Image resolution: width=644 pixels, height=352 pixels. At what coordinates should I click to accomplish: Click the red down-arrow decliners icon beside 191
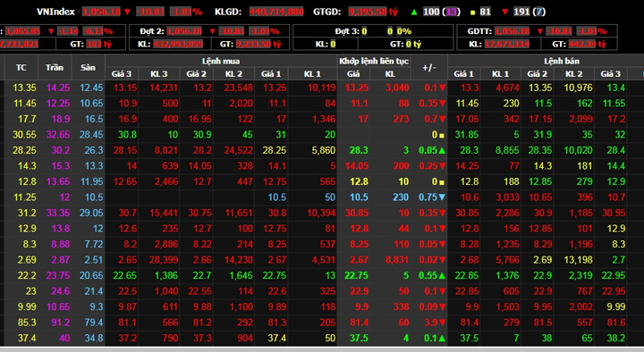click(x=505, y=12)
